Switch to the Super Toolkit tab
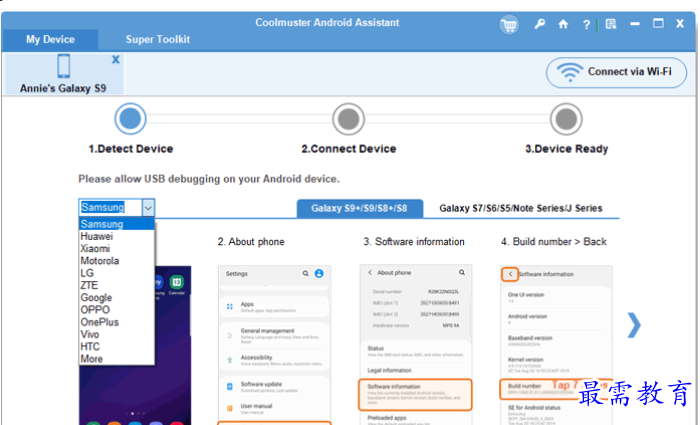Viewport: 700px width, 425px height. pyautogui.click(x=158, y=39)
